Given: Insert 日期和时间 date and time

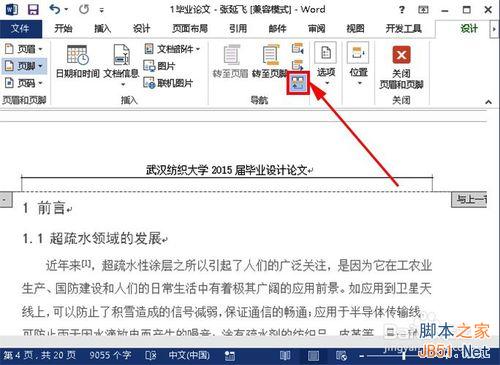Looking at the screenshot, I should (x=77, y=61).
